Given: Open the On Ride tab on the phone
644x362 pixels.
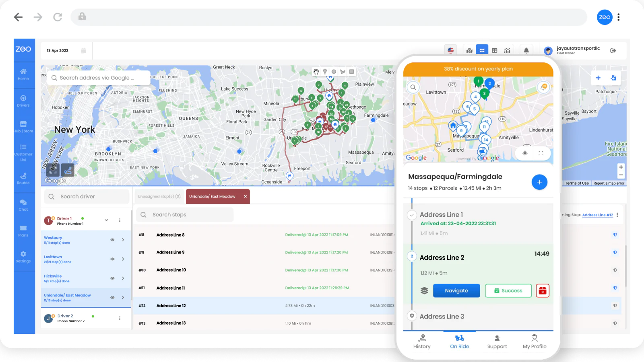Looking at the screenshot, I should click(459, 341).
